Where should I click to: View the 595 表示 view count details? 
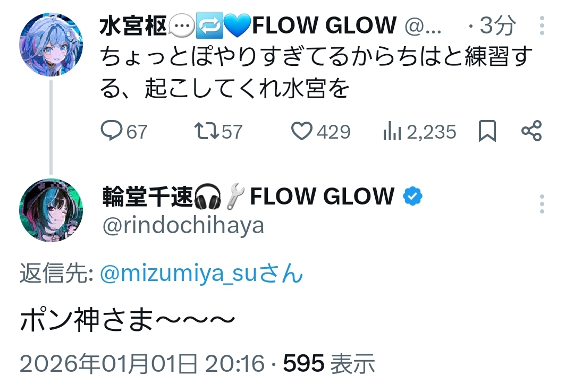[x=329, y=364]
